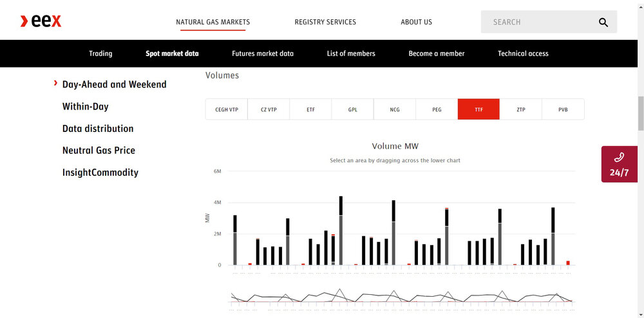Click the red arrow beside Day-Ahead and Weekend
Image resolution: width=644 pixels, height=318 pixels.
[56, 84]
